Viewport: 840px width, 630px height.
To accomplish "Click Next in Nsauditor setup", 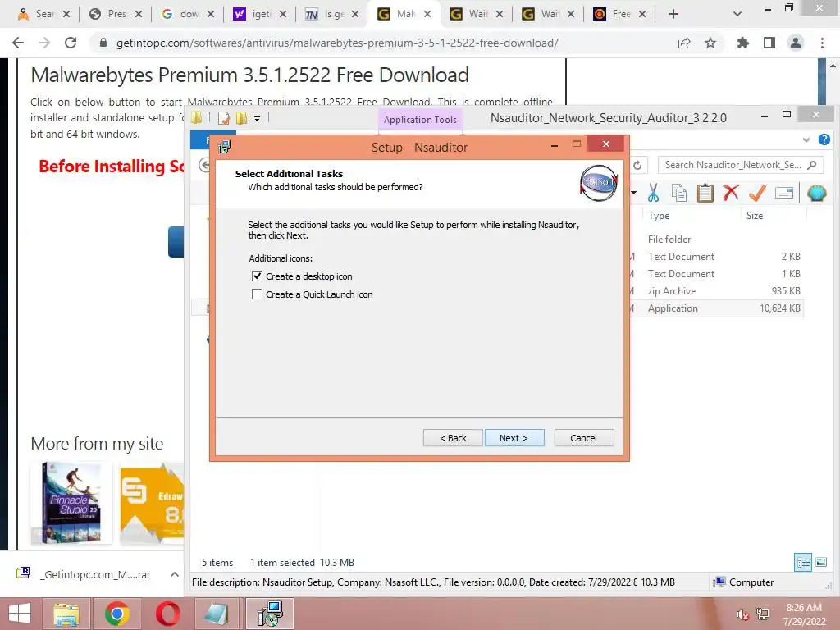I will [x=514, y=438].
